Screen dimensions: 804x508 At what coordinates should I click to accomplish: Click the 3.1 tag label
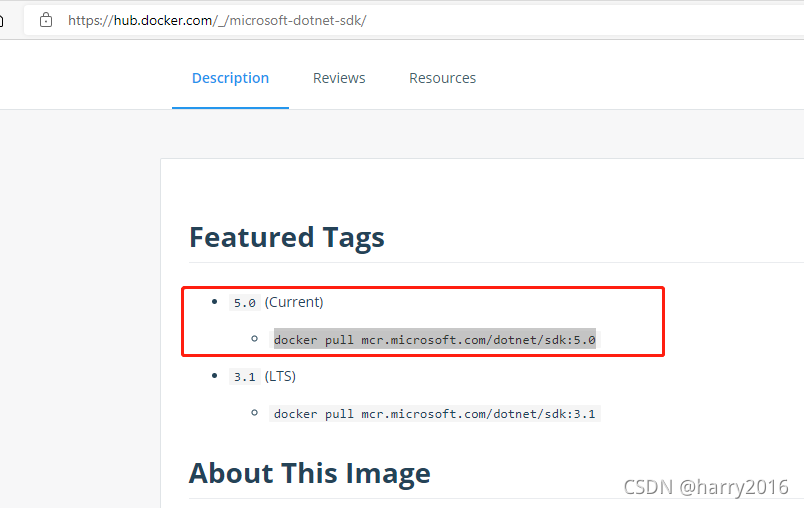pyautogui.click(x=245, y=377)
